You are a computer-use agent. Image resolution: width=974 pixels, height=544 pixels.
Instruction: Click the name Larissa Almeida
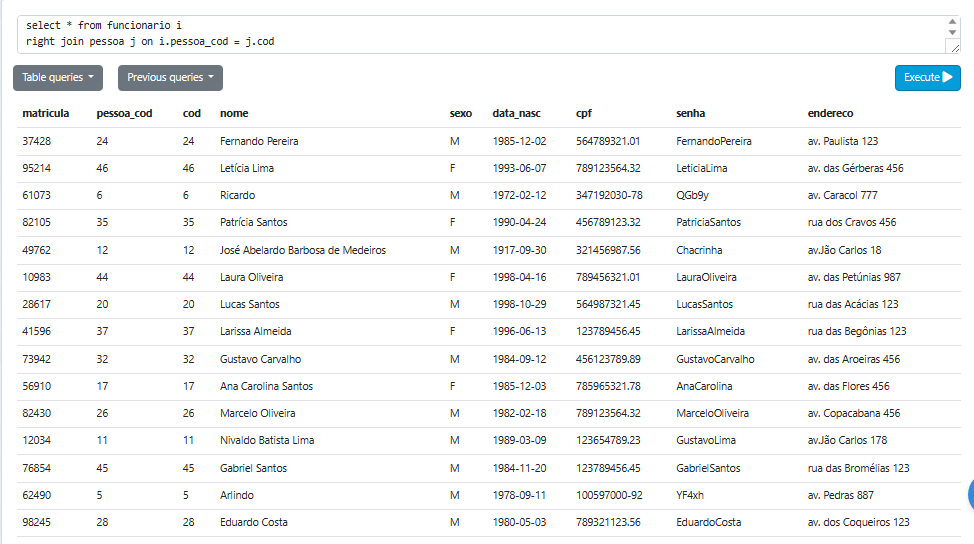click(x=255, y=331)
